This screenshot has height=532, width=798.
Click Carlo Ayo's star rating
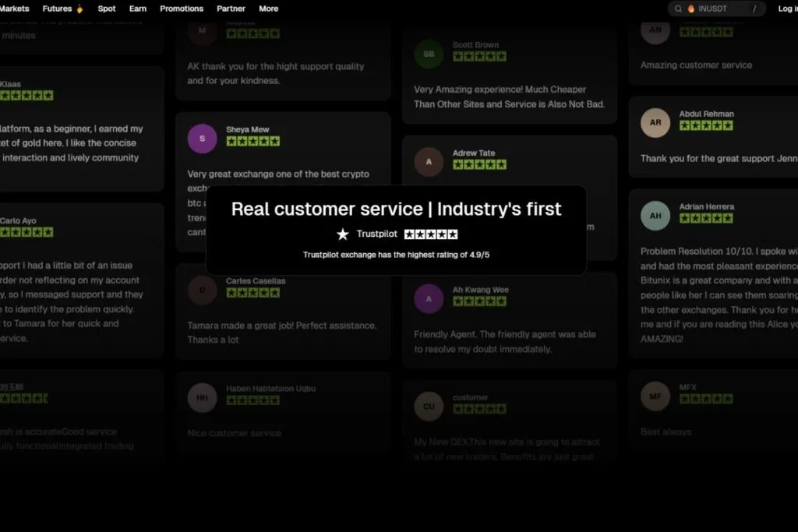point(26,232)
